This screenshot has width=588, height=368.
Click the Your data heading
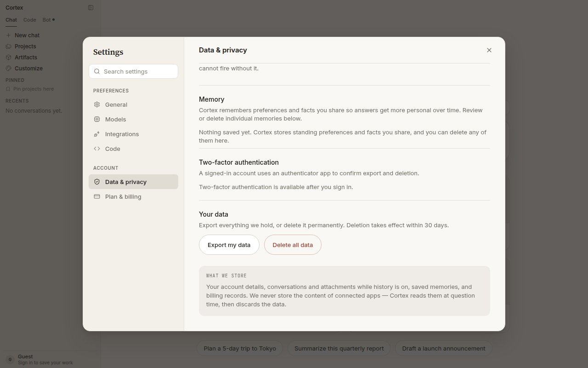(214, 214)
